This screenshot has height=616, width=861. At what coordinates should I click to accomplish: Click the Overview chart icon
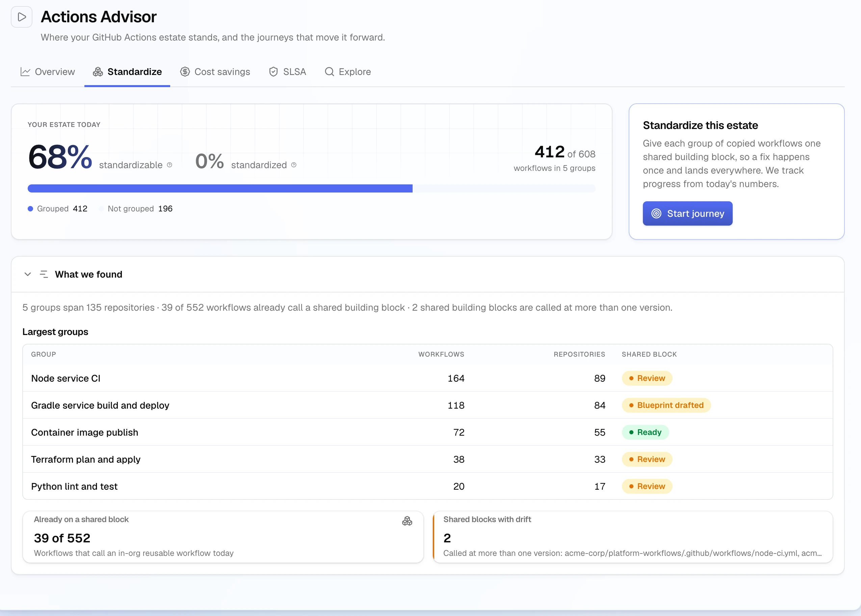(25, 72)
